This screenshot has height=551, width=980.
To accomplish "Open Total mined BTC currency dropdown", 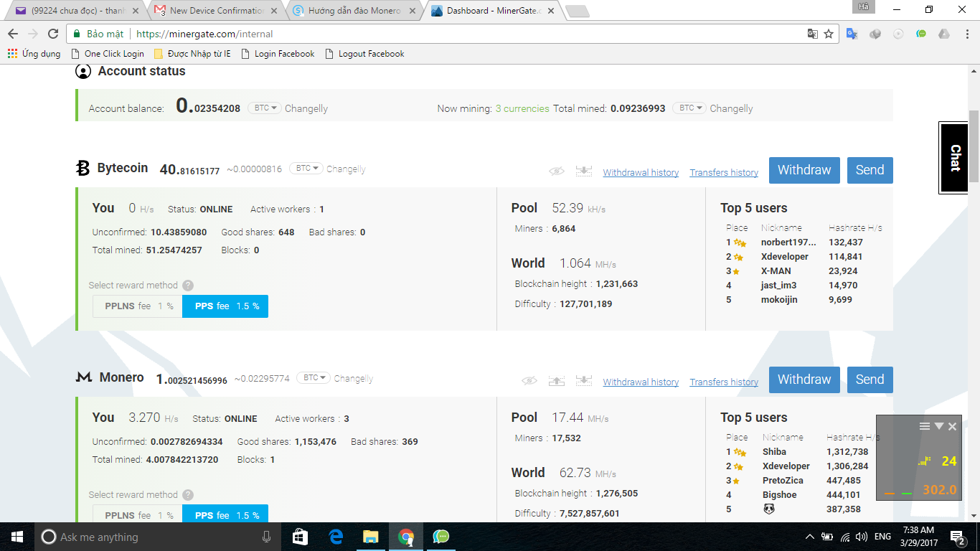I will tap(689, 108).
